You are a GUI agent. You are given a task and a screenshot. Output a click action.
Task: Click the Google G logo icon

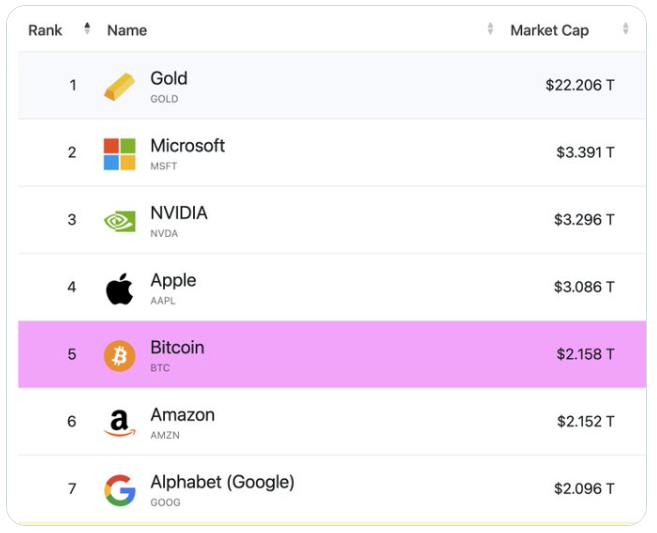pyautogui.click(x=119, y=490)
